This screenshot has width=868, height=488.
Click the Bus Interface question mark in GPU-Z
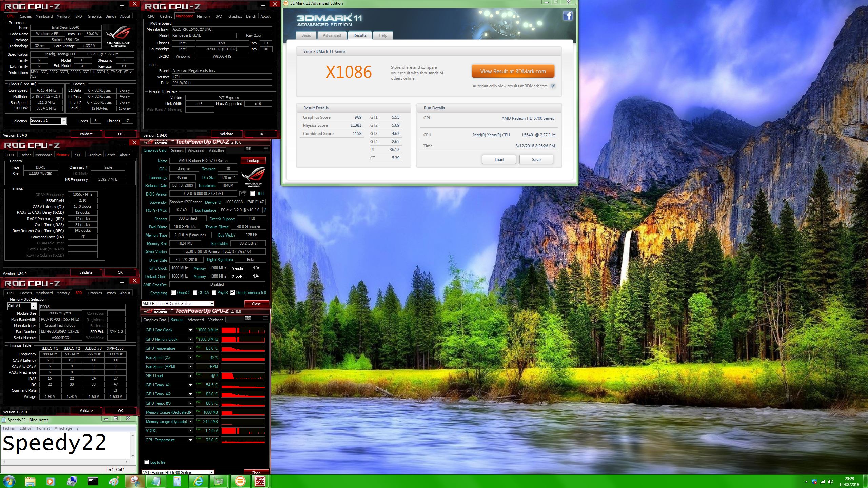click(265, 210)
